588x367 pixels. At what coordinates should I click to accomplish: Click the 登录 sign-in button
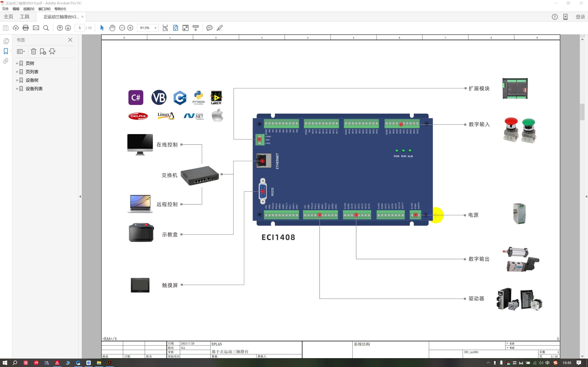click(581, 17)
